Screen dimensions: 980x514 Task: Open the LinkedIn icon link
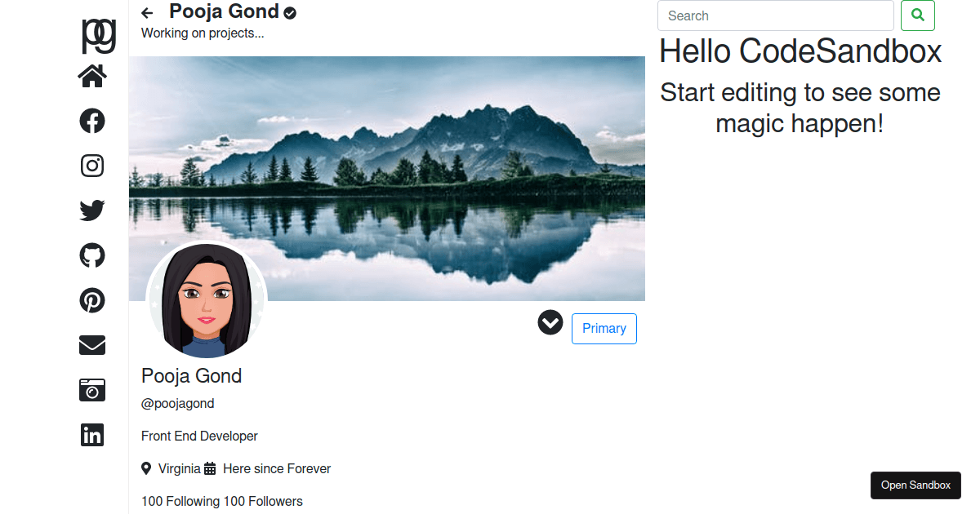[x=92, y=435]
